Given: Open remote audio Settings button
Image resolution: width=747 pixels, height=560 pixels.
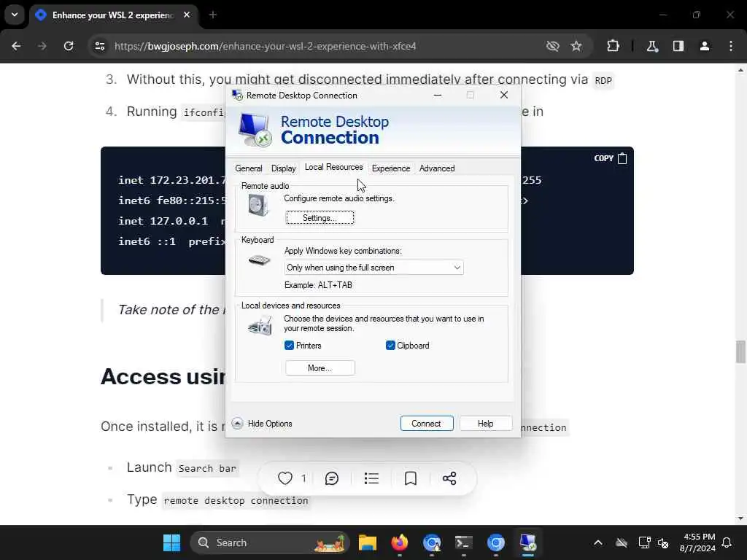Looking at the screenshot, I should [320, 218].
